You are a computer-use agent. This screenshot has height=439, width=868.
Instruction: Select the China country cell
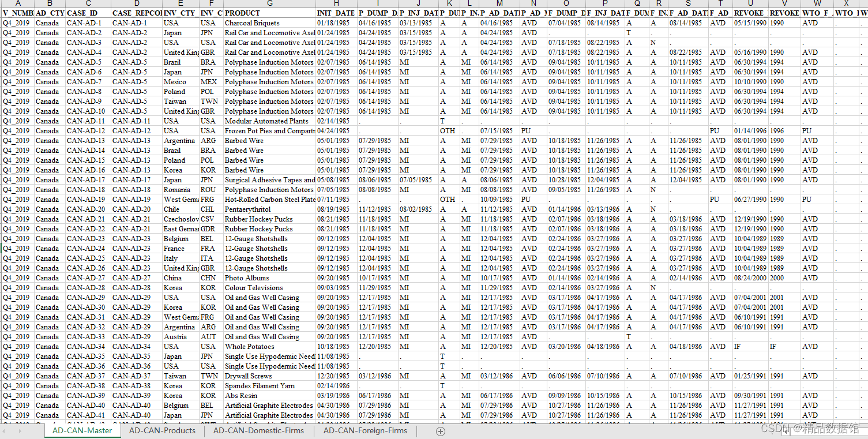tap(181, 278)
